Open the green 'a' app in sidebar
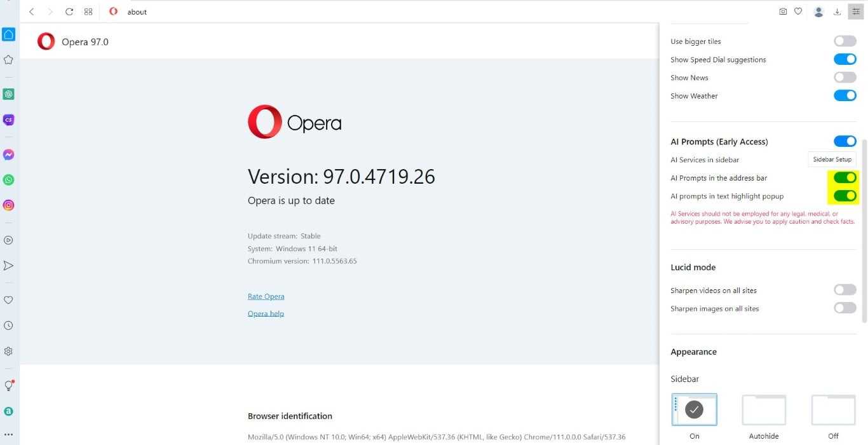This screenshot has width=868, height=445. click(8, 411)
